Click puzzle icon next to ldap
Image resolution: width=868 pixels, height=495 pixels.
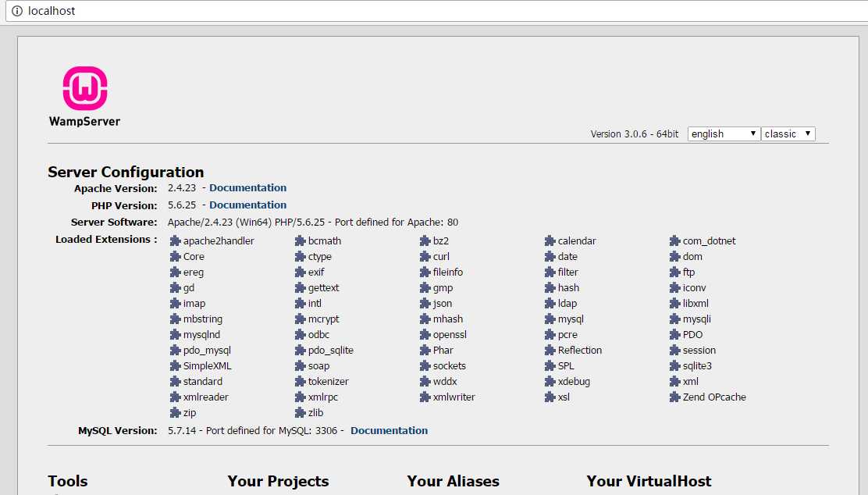click(550, 304)
